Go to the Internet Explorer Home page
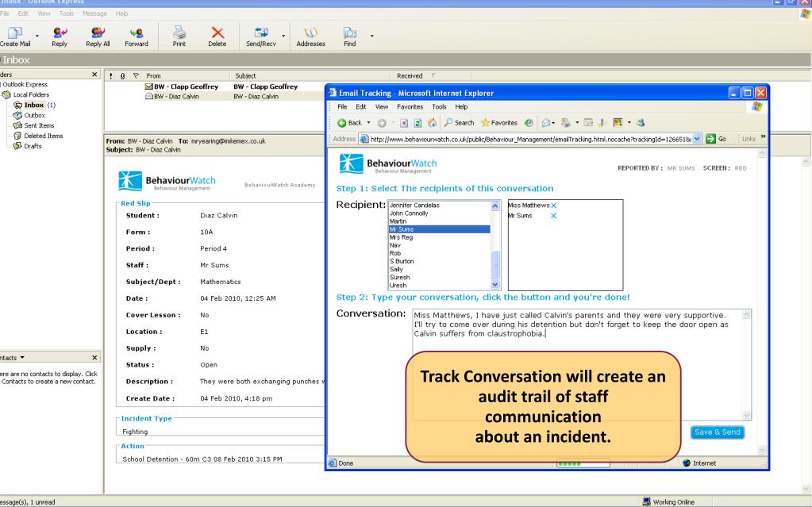This screenshot has width=812, height=507. click(432, 123)
